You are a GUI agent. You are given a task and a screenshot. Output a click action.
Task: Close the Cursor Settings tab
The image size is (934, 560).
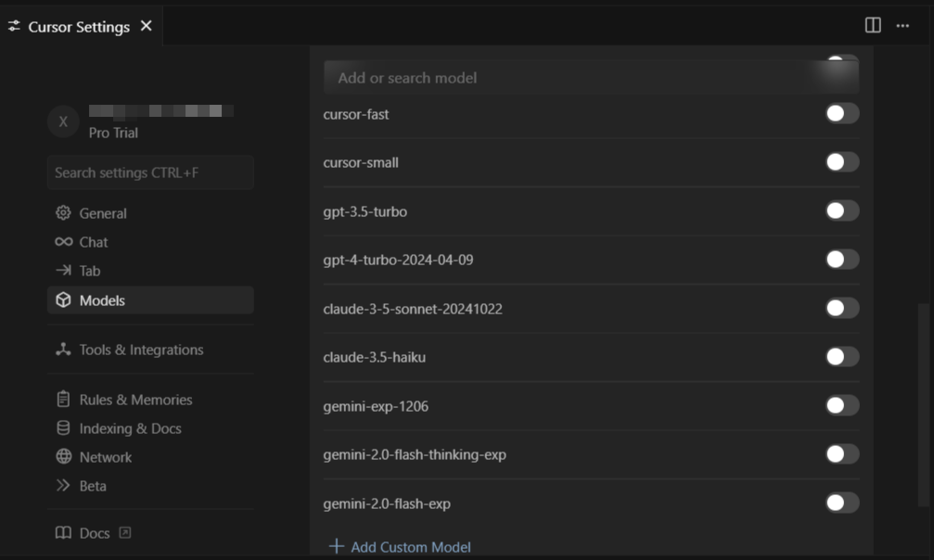pyautogui.click(x=146, y=26)
